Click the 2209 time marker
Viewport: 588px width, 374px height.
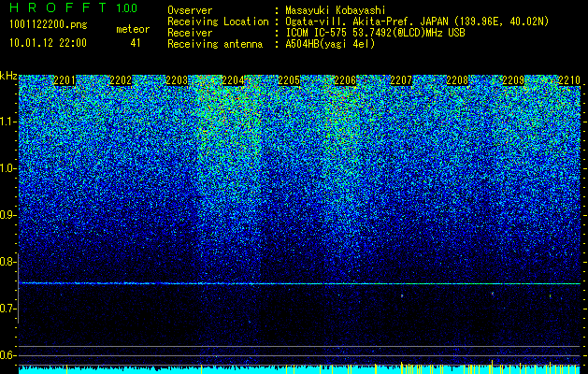pos(513,80)
